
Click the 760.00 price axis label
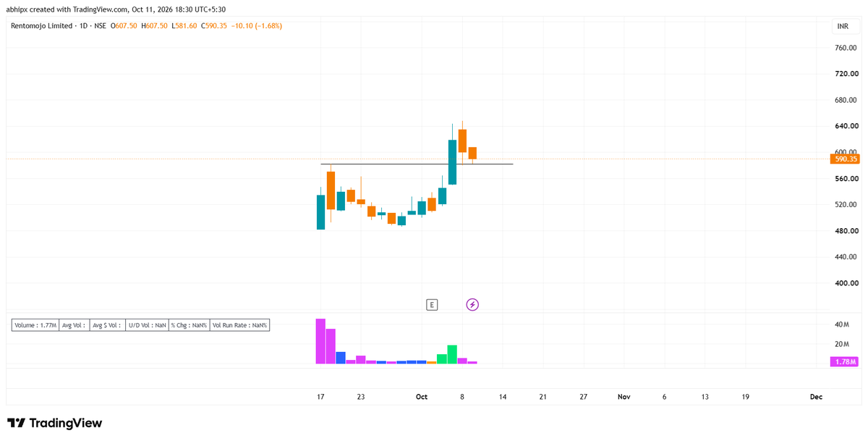click(846, 48)
